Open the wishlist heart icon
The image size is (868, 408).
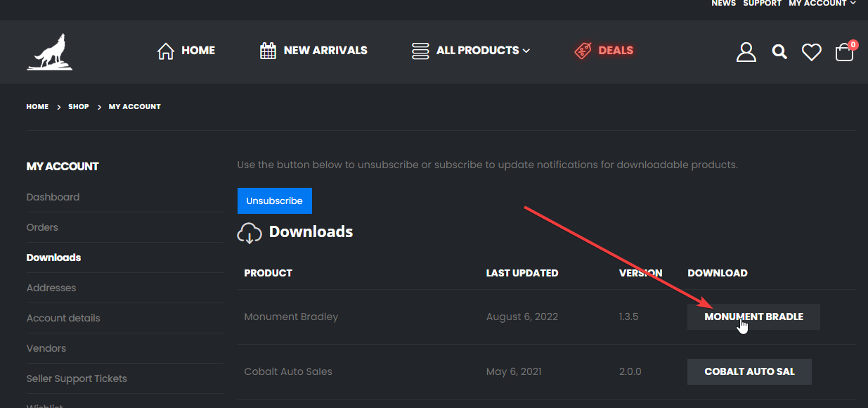(x=811, y=51)
